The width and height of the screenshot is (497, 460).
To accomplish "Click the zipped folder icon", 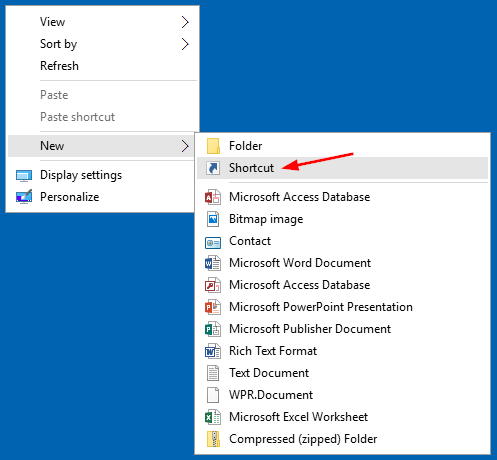I will [213, 439].
